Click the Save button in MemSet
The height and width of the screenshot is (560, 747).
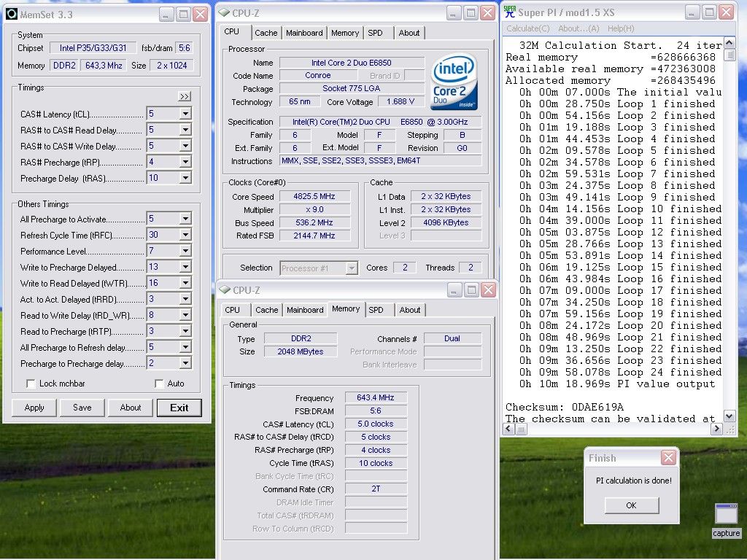pos(82,408)
